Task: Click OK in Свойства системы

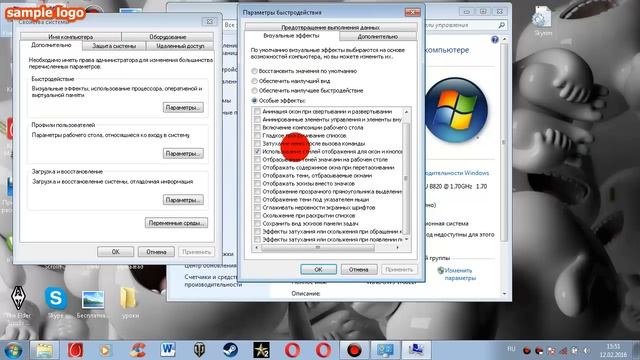Action: click(x=116, y=252)
